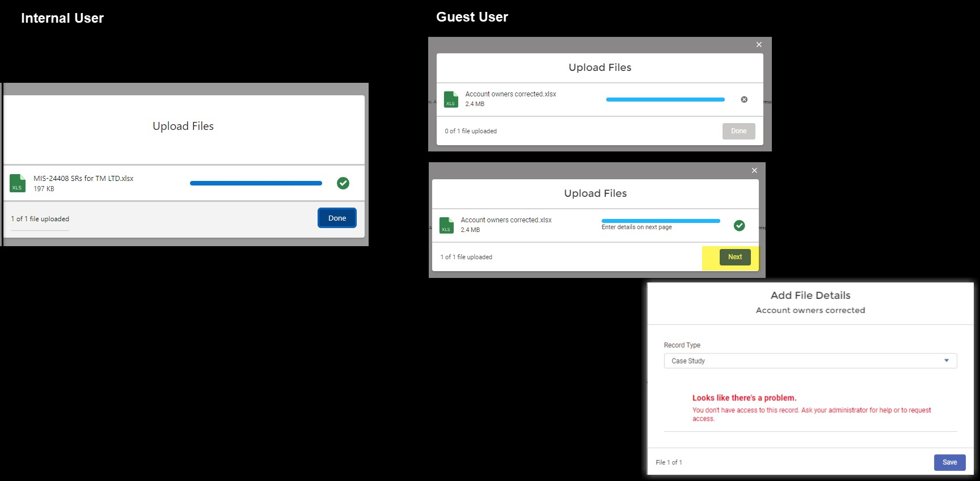
Task: Click the Next button
Action: [x=735, y=257]
